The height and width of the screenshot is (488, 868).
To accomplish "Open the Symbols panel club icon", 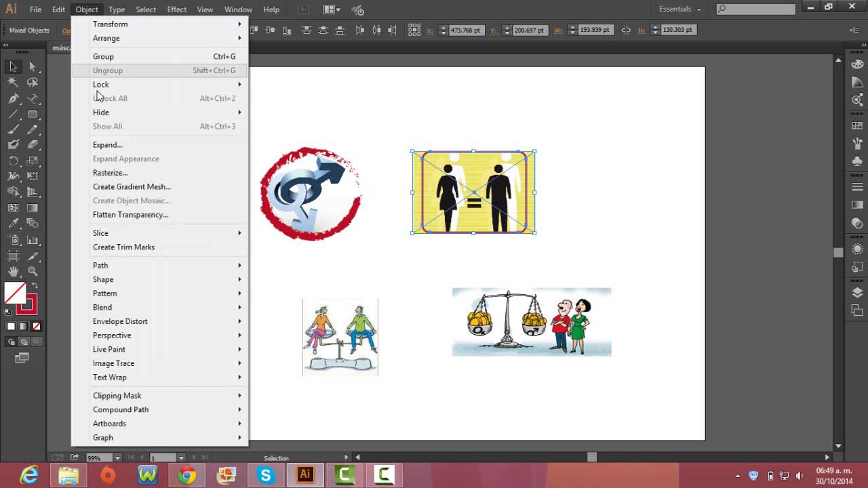I will pyautogui.click(x=857, y=161).
